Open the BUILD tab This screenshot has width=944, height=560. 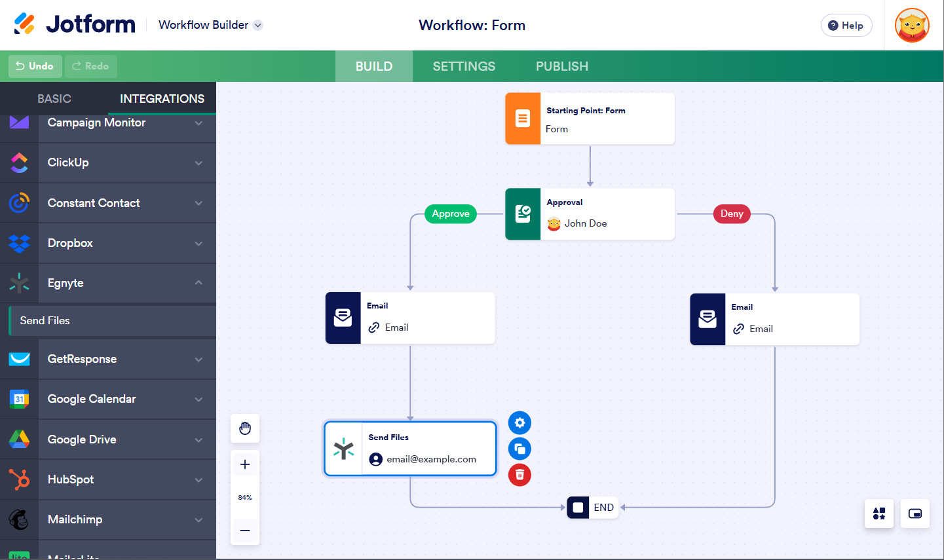374,66
